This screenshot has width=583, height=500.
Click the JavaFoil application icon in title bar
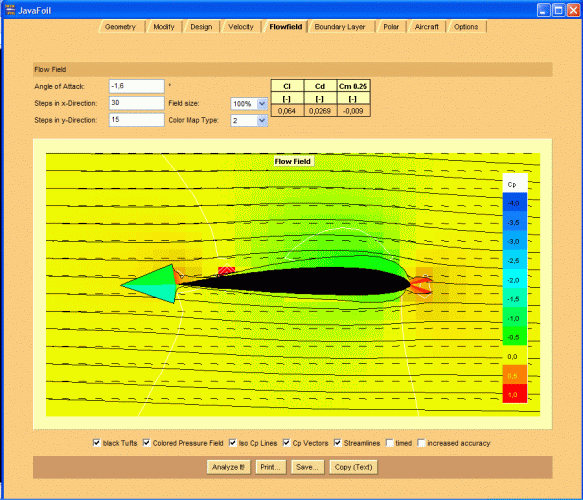coord(10,10)
